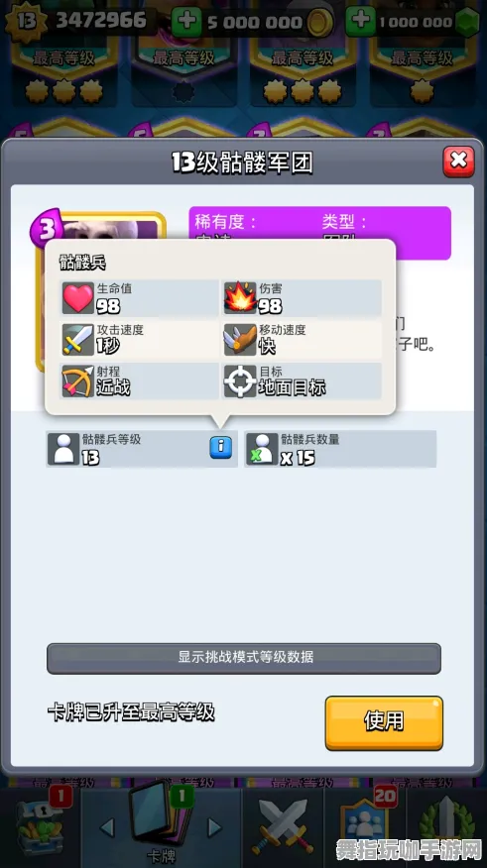
Task: Tap the right arrow beside the 卡牌 tab
Action: (x=214, y=827)
